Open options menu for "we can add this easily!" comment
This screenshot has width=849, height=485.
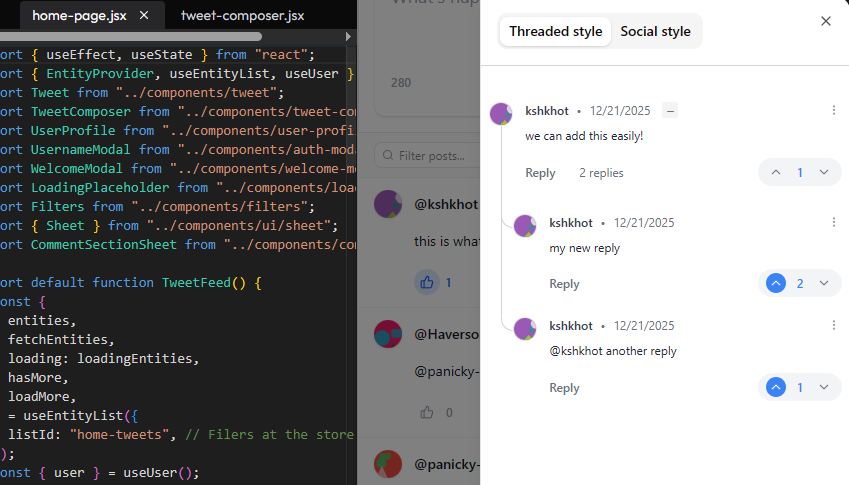[x=833, y=110]
